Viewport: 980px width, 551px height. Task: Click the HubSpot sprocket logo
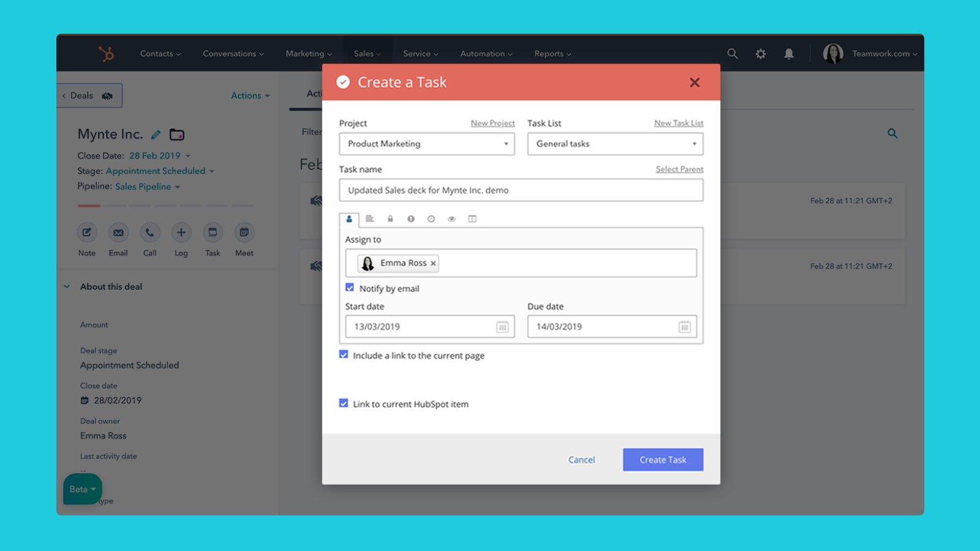(x=107, y=54)
